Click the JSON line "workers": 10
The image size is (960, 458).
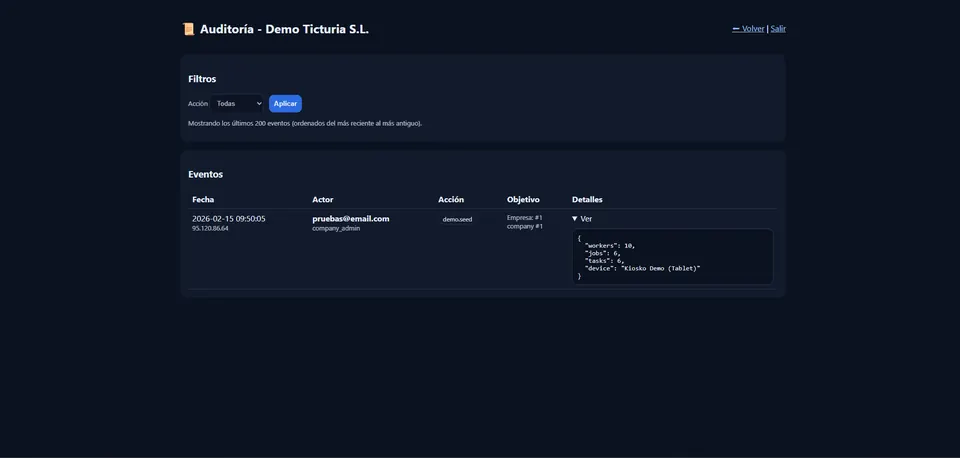tap(610, 246)
